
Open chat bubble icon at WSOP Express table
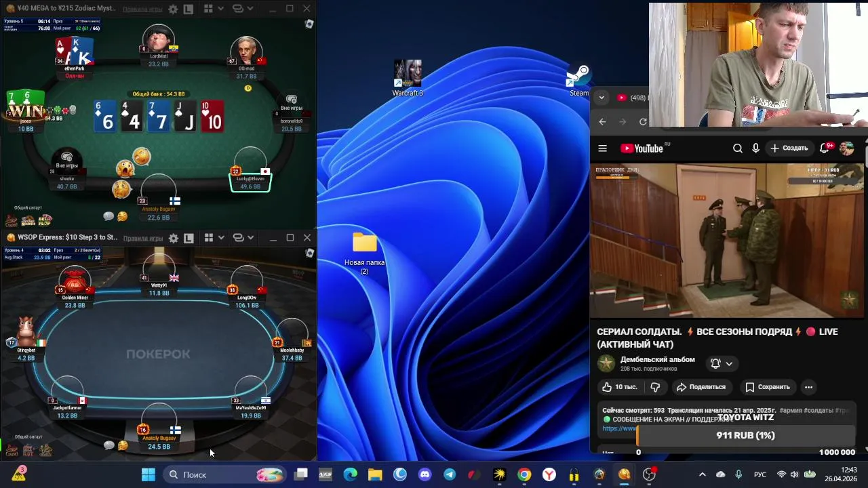108,445
